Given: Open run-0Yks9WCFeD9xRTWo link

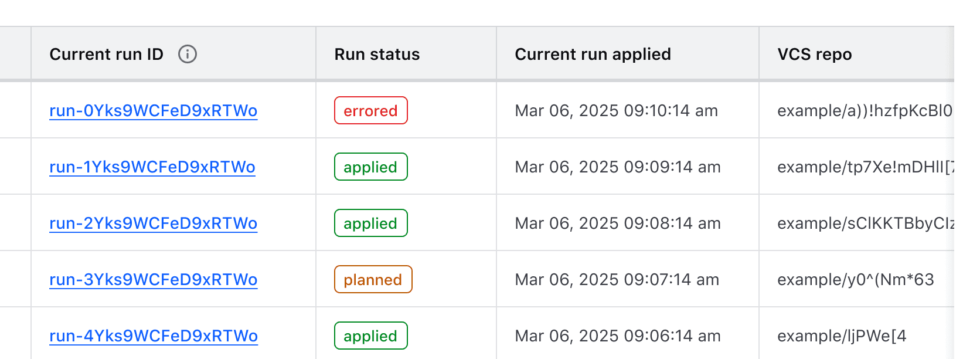Looking at the screenshot, I should tap(153, 111).
